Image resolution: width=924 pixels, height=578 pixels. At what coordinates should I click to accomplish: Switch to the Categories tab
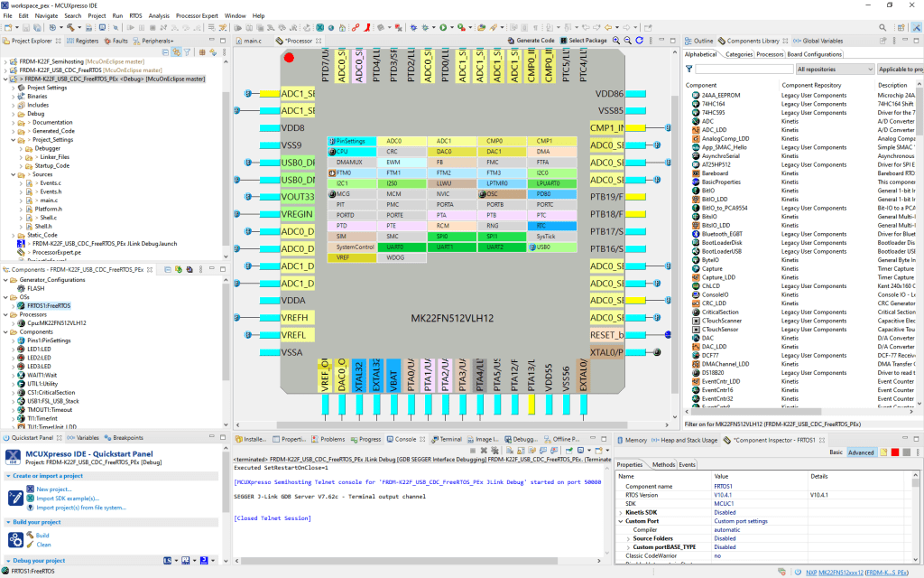tap(739, 54)
